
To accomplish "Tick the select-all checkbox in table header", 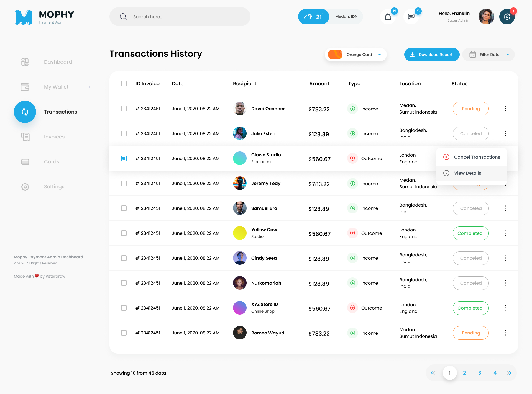I will tap(124, 84).
